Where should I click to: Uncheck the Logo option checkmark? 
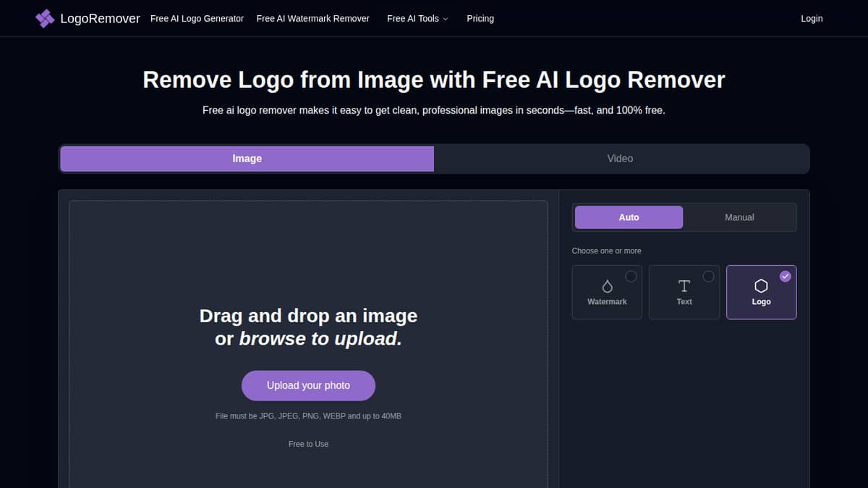tap(786, 276)
